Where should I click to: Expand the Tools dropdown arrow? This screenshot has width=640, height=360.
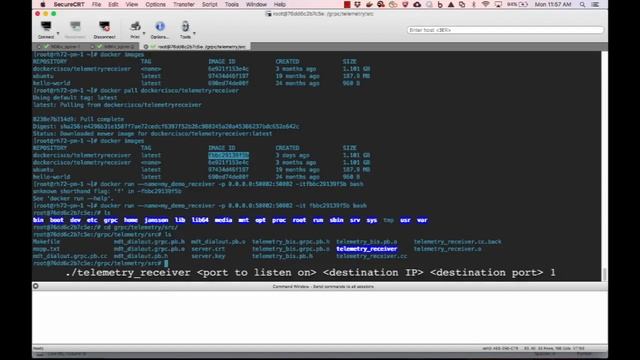tap(194, 33)
